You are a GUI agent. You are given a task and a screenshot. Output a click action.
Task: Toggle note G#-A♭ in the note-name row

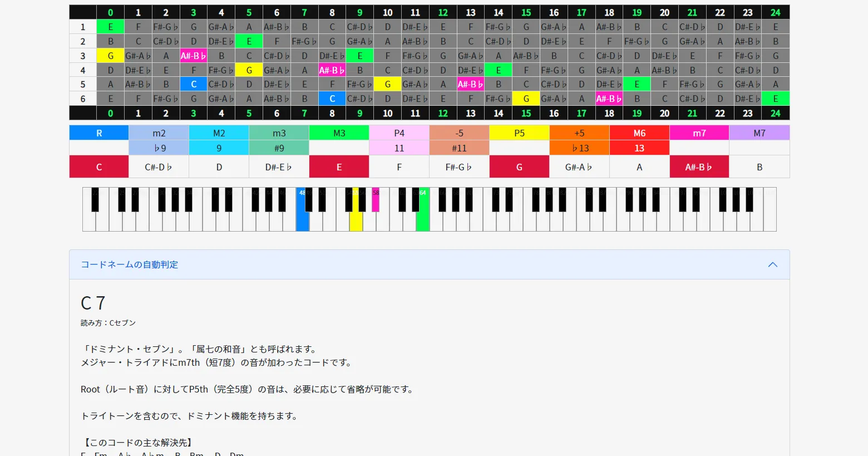580,167
